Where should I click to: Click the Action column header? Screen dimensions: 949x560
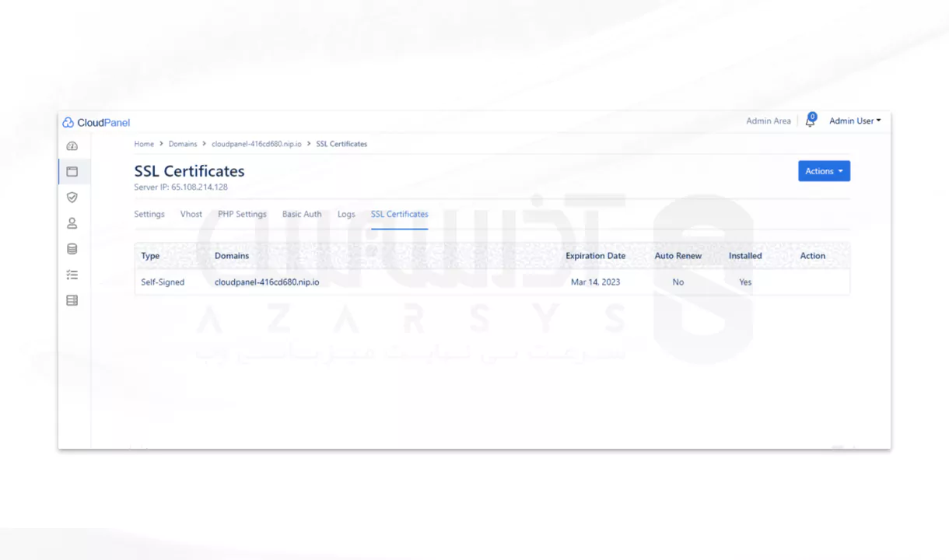click(x=813, y=256)
